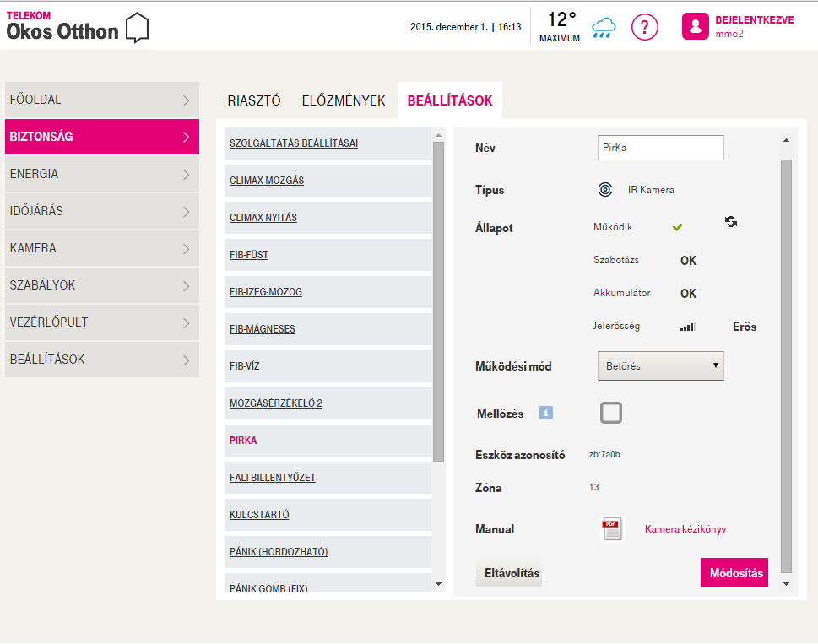Image resolution: width=818 pixels, height=644 pixels.
Task: Select Climax mozgás device
Action: click(x=328, y=181)
